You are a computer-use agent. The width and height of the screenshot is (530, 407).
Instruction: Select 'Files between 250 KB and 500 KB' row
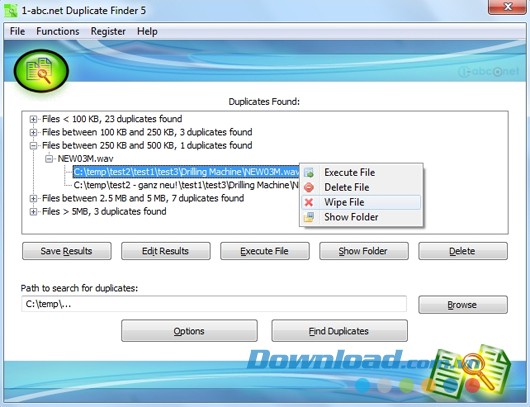pos(147,146)
